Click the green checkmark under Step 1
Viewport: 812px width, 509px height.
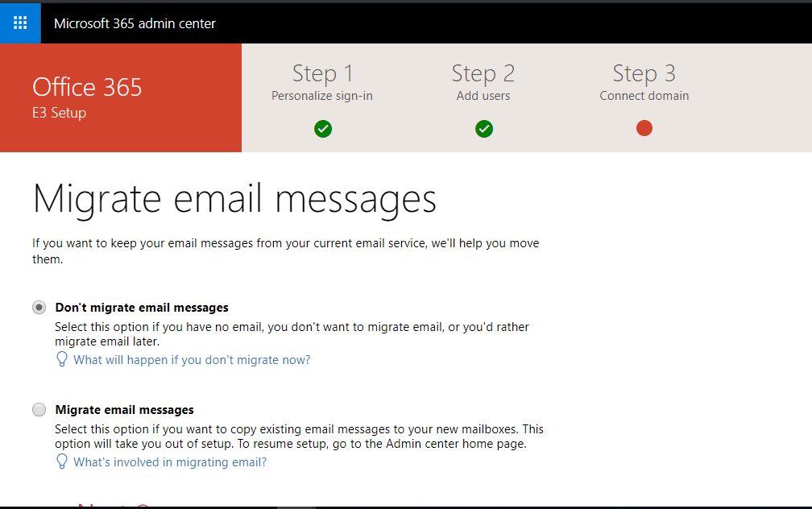click(322, 129)
